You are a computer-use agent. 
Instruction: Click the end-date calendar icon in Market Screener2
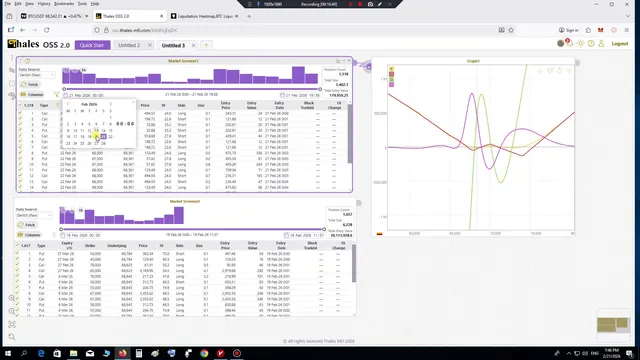[286, 235]
